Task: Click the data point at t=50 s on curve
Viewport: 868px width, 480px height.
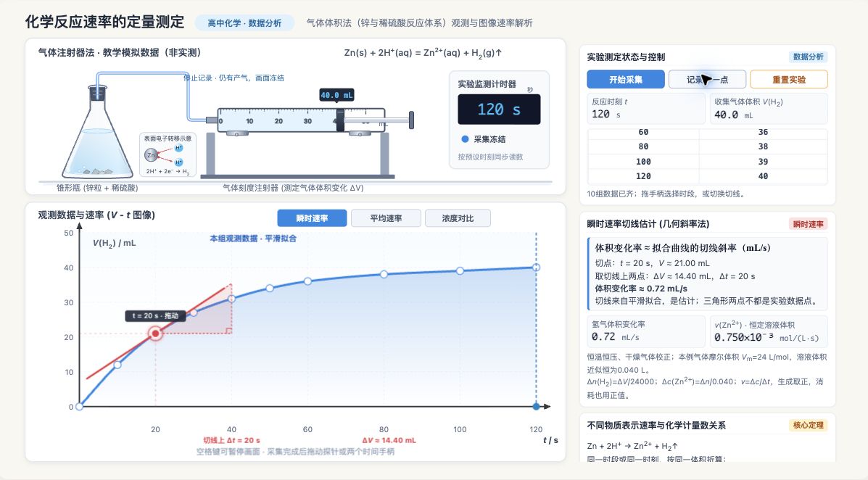Action: (x=270, y=288)
